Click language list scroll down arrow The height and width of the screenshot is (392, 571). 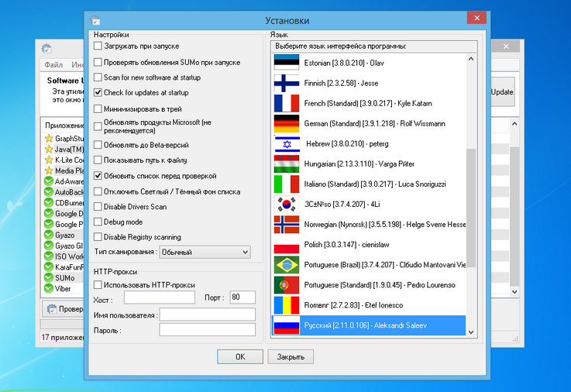[471, 332]
